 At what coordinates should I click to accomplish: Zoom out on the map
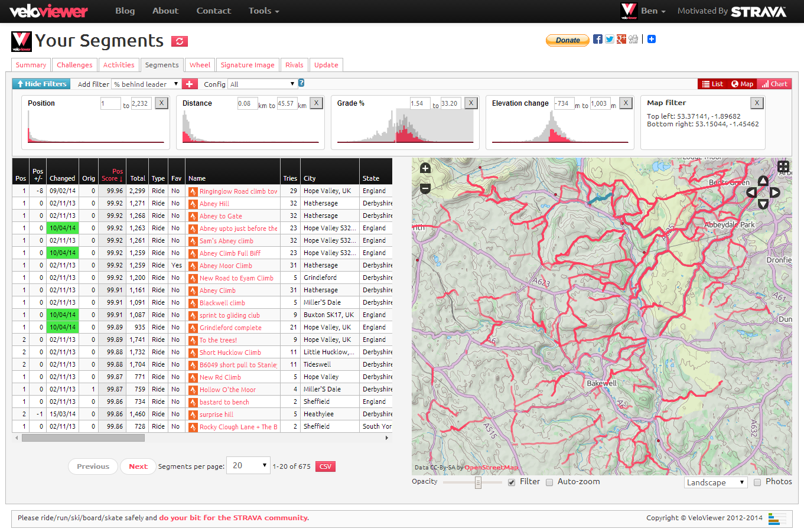(425, 188)
